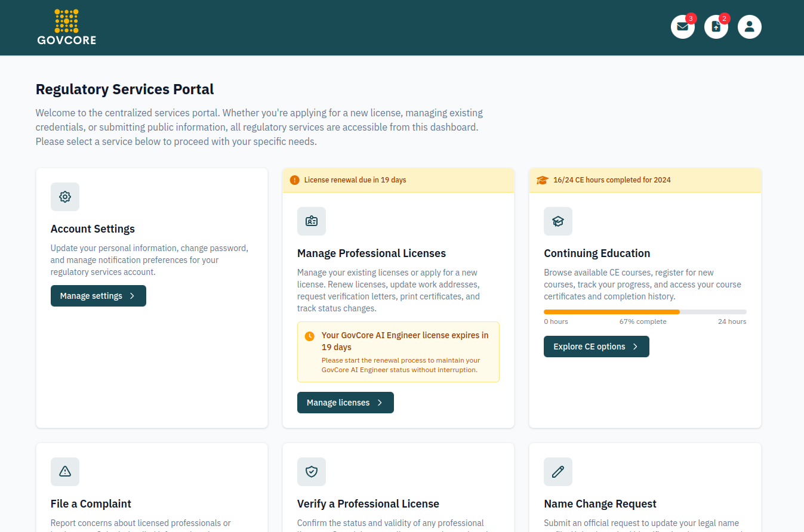Viewport: 804px width, 532px height.
Task: Click the graduation cap in CE hours banner
Action: coord(542,180)
